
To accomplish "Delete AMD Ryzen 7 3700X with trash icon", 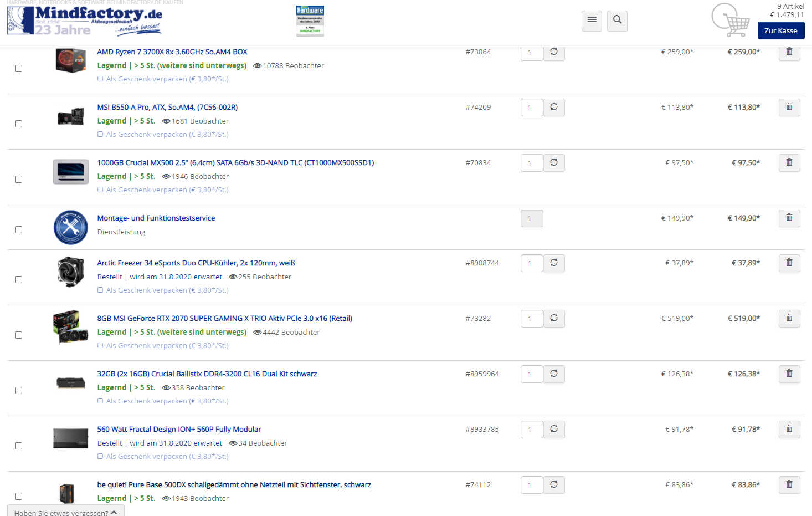I will click(x=789, y=52).
